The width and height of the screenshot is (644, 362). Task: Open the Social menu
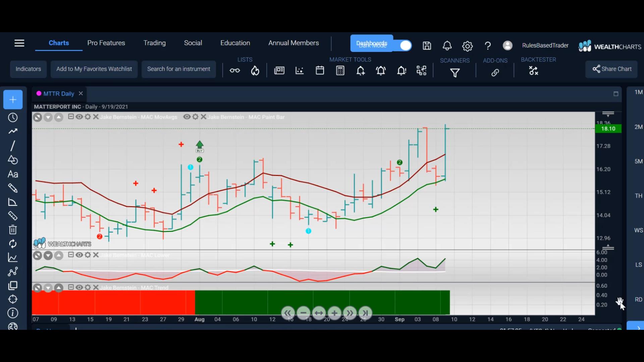pos(193,43)
